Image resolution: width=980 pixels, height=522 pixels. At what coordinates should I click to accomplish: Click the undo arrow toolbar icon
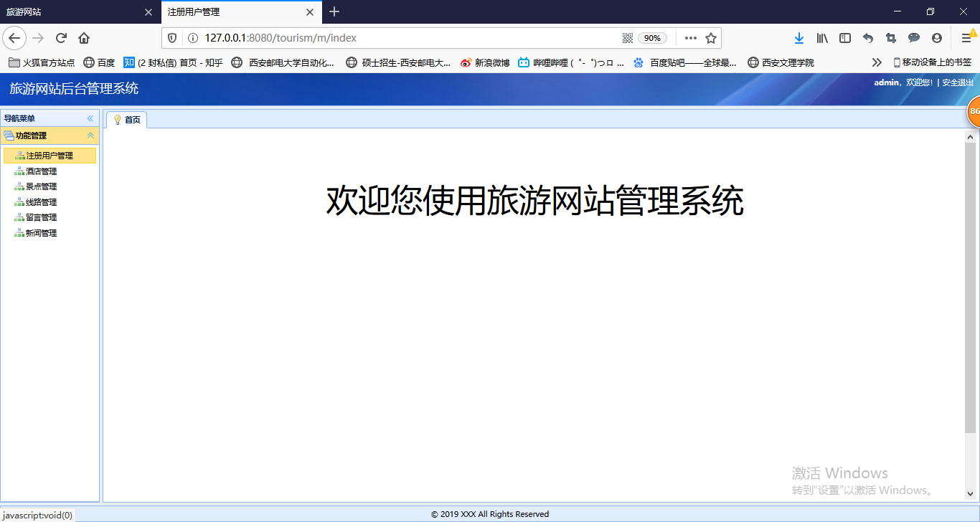(868, 38)
